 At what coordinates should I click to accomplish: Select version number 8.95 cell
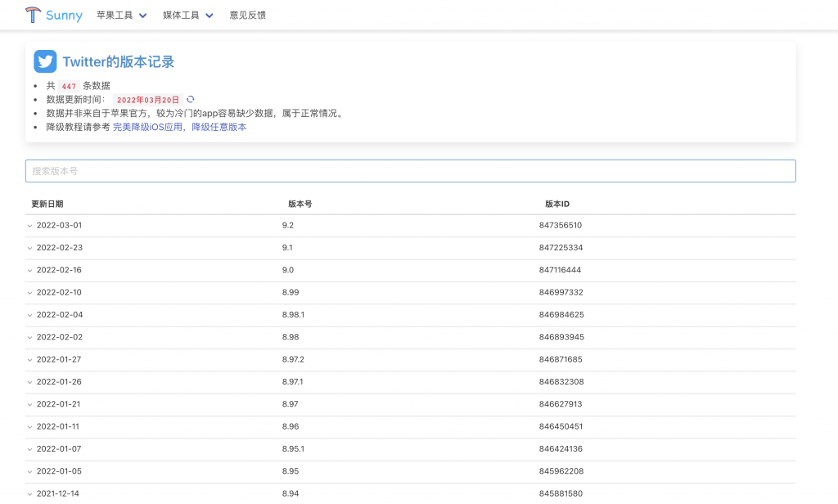(x=291, y=472)
